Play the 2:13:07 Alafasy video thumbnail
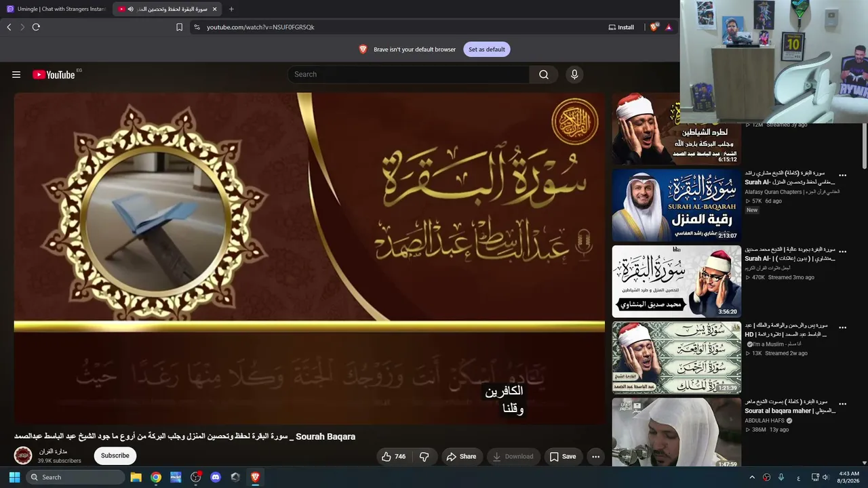 coord(676,205)
